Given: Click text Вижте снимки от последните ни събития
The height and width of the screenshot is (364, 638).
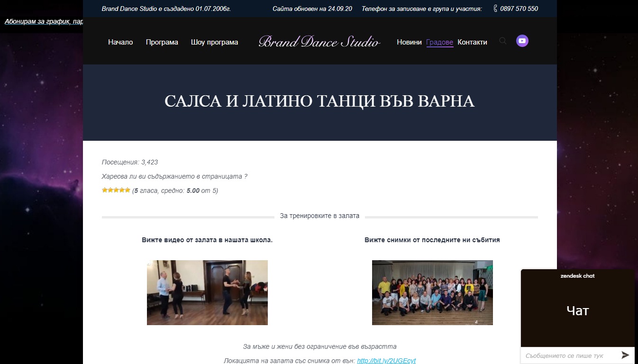Looking at the screenshot, I should (432, 240).
